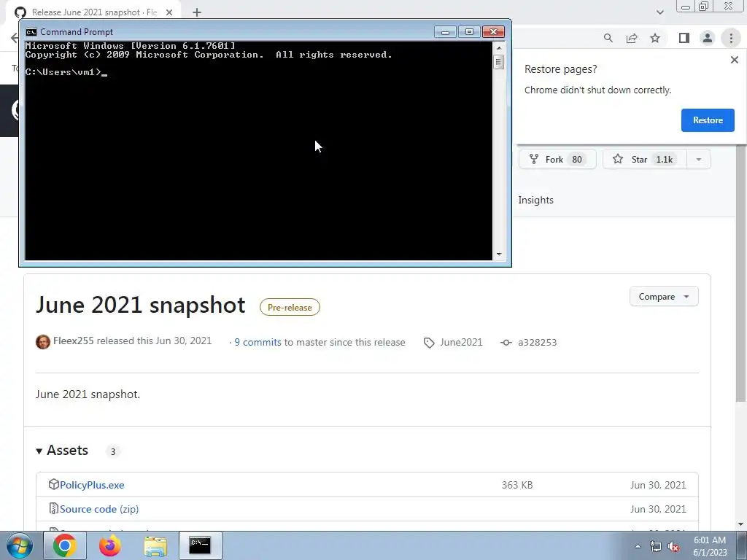Click the Chrome search (magnifier) icon

(608, 38)
